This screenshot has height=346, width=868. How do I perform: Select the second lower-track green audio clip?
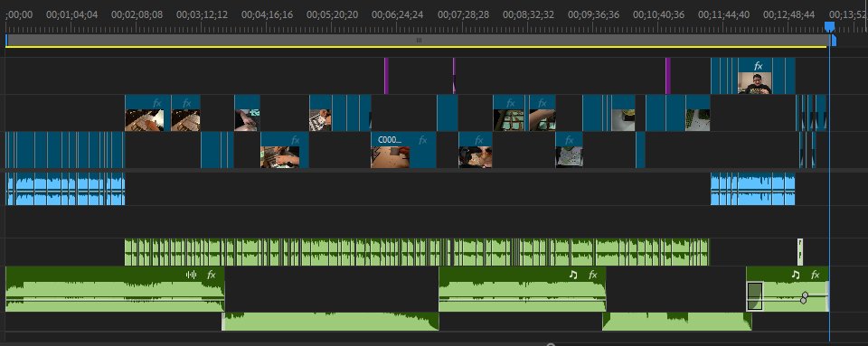pos(676,322)
